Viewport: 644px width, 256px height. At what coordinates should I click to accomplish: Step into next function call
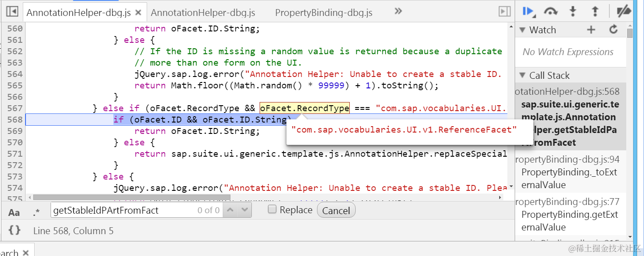[x=573, y=11]
